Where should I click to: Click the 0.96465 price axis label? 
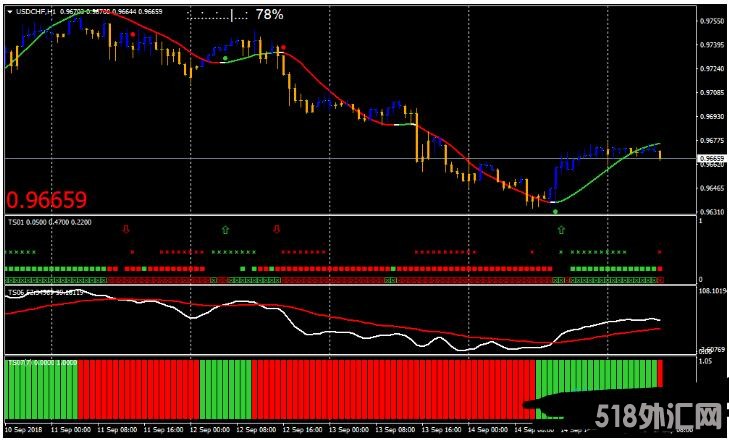pyautogui.click(x=711, y=188)
